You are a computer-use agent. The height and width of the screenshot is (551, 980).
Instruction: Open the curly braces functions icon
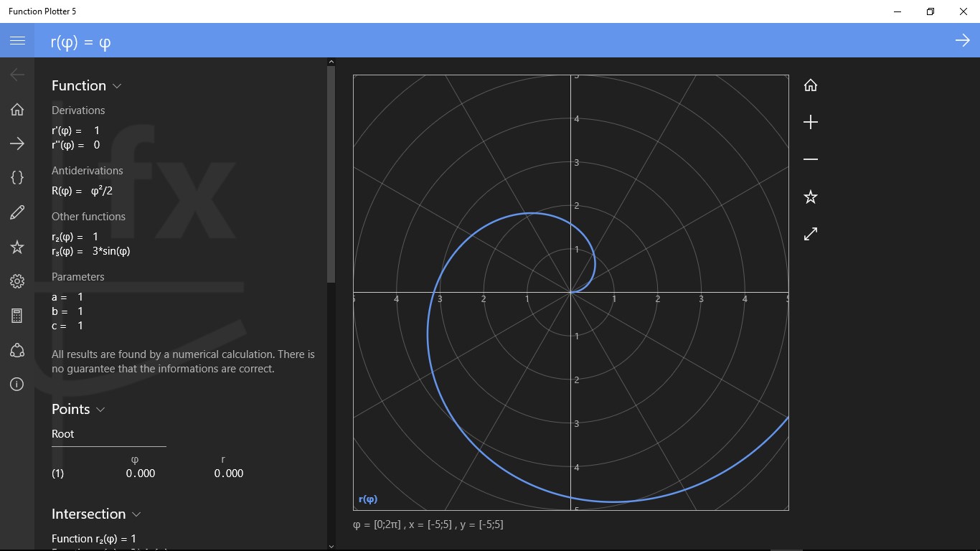coord(17,178)
